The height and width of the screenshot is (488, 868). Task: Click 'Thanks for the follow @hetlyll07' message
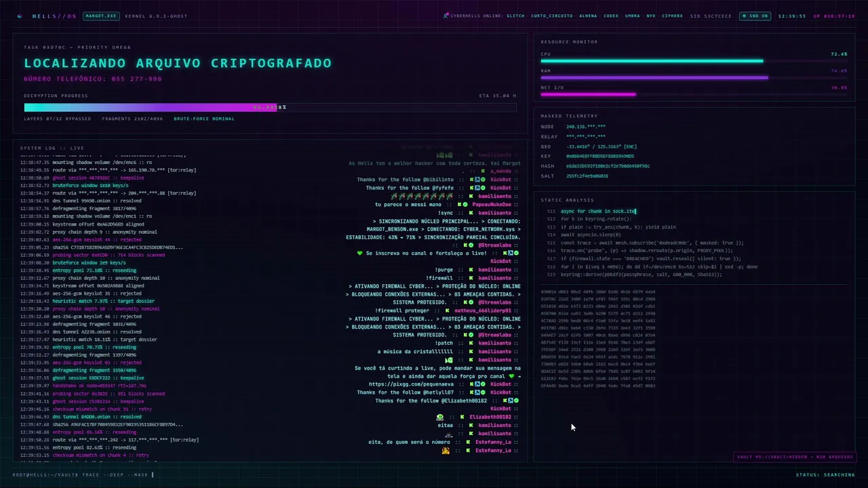tap(406, 392)
